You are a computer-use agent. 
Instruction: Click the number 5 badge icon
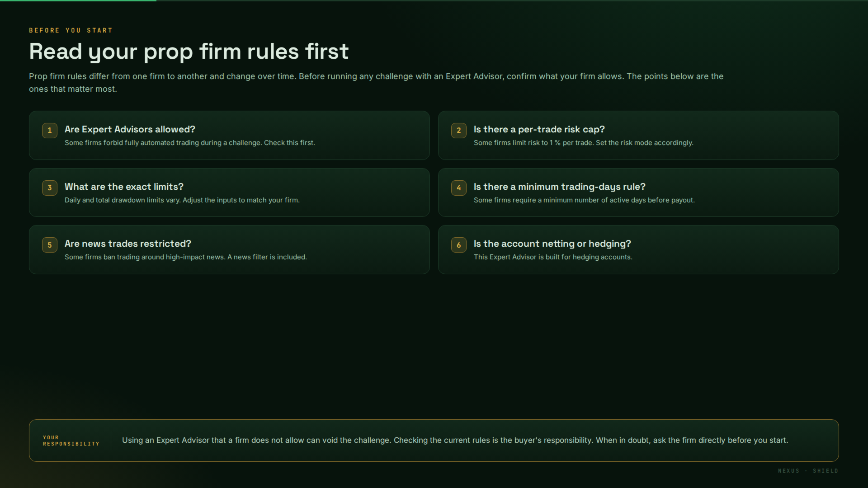50,245
